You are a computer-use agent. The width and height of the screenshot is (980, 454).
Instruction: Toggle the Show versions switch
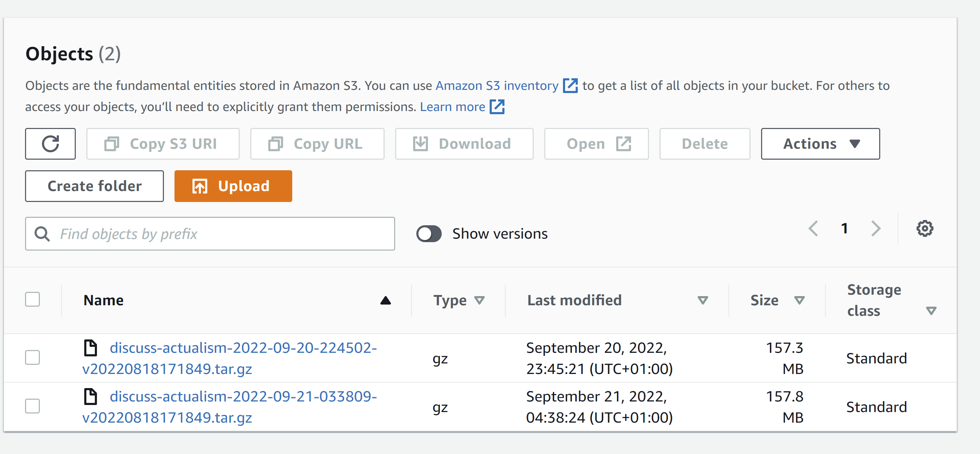coord(429,234)
